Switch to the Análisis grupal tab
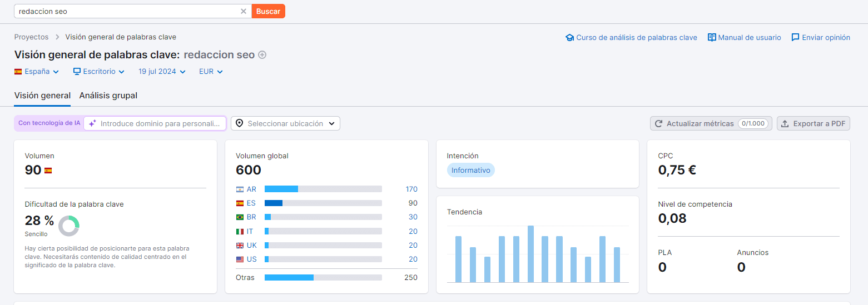This screenshot has width=868, height=305. tap(108, 96)
